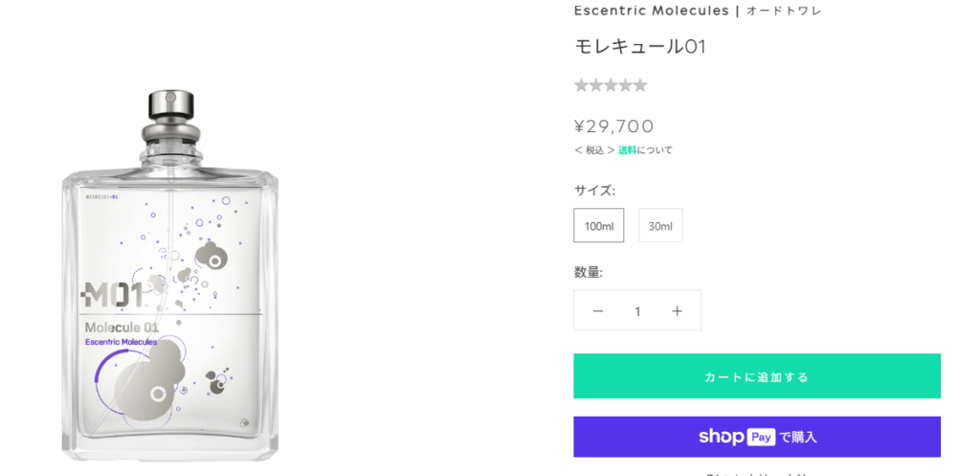Select the 100ml size option
The image size is (980, 476).
click(599, 226)
